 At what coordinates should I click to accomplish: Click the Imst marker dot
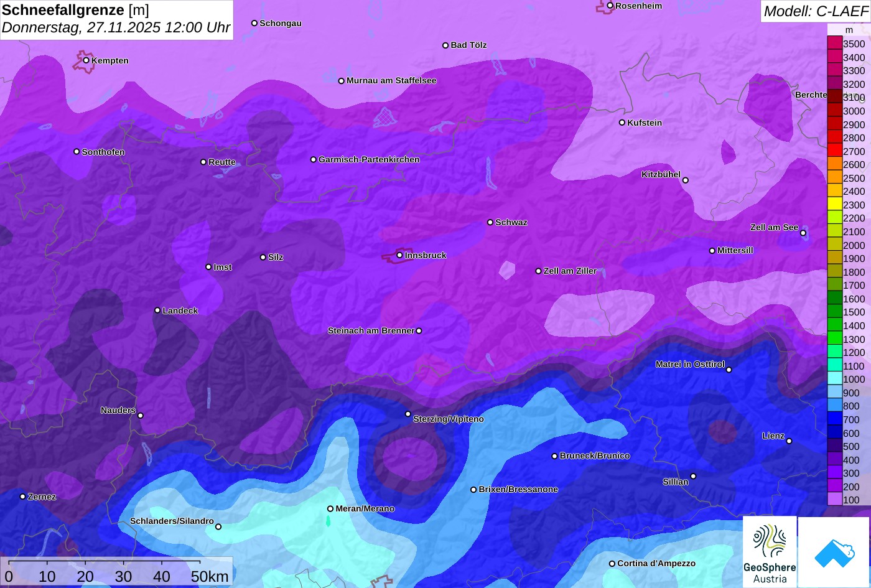tap(208, 267)
